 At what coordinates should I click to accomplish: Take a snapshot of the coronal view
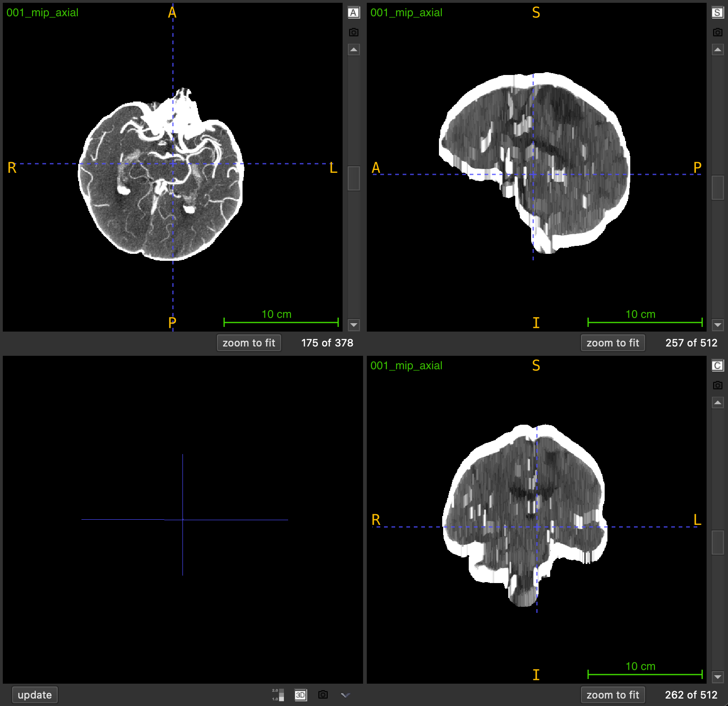click(x=717, y=385)
